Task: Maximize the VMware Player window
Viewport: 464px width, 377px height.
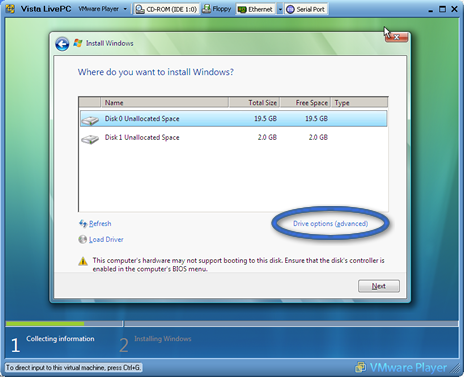Action: (x=442, y=9)
